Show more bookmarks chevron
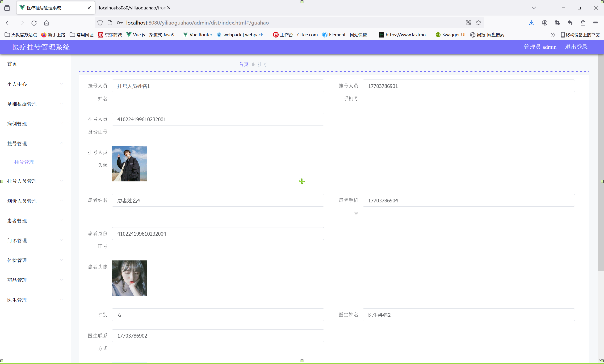This screenshot has width=604, height=364. (553, 35)
